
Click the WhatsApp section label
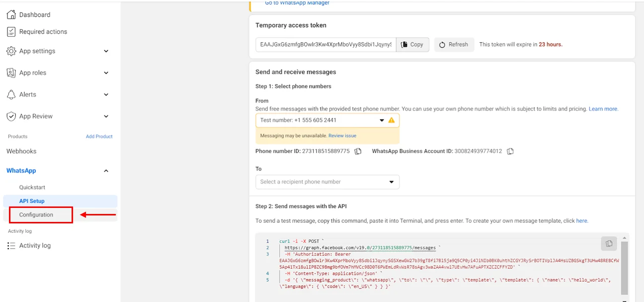pyautogui.click(x=21, y=171)
